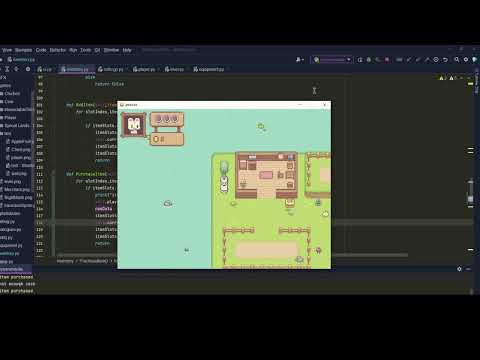Open the Window menu
480x360 pixels.
tap(111, 50)
